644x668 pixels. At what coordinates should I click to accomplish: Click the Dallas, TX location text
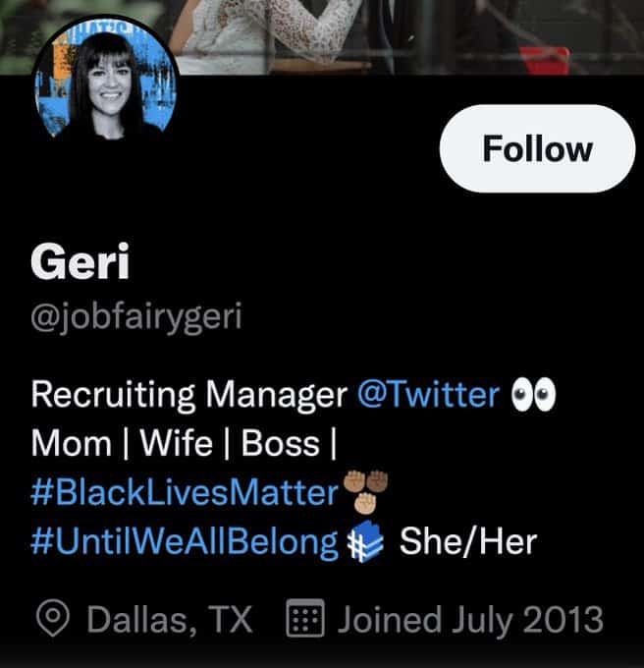(170, 620)
